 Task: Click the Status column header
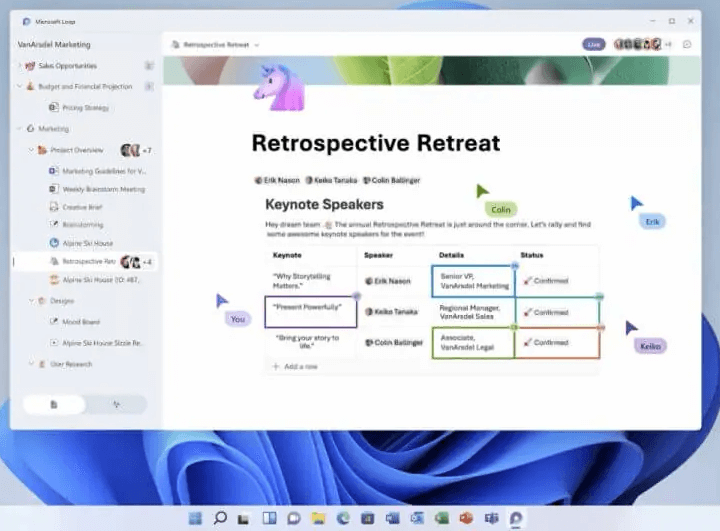[532, 255]
